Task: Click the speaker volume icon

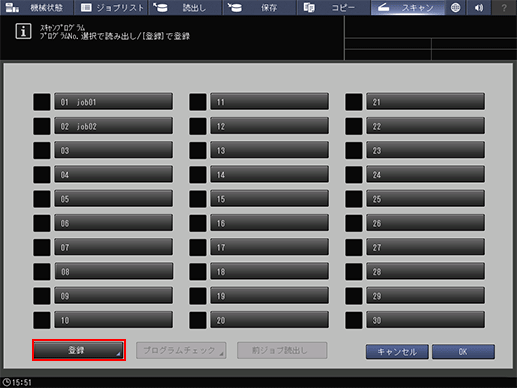Action: tap(479, 7)
